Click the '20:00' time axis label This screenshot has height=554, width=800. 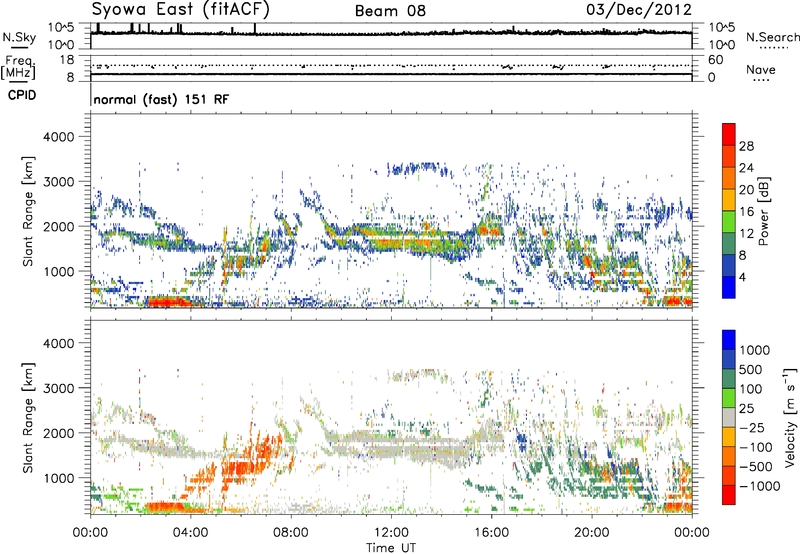click(x=591, y=533)
